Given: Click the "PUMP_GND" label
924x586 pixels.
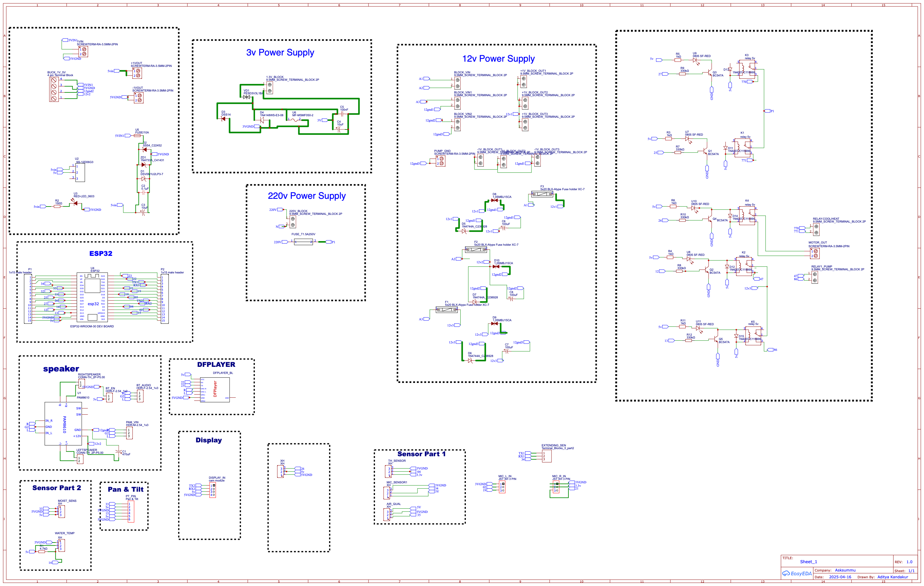Looking at the screenshot, I should click(x=442, y=151).
